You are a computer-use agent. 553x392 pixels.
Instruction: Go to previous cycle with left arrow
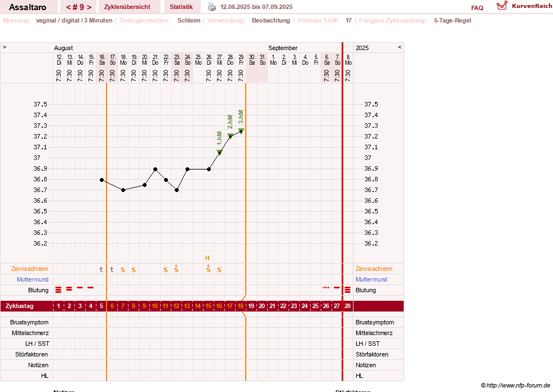click(68, 7)
